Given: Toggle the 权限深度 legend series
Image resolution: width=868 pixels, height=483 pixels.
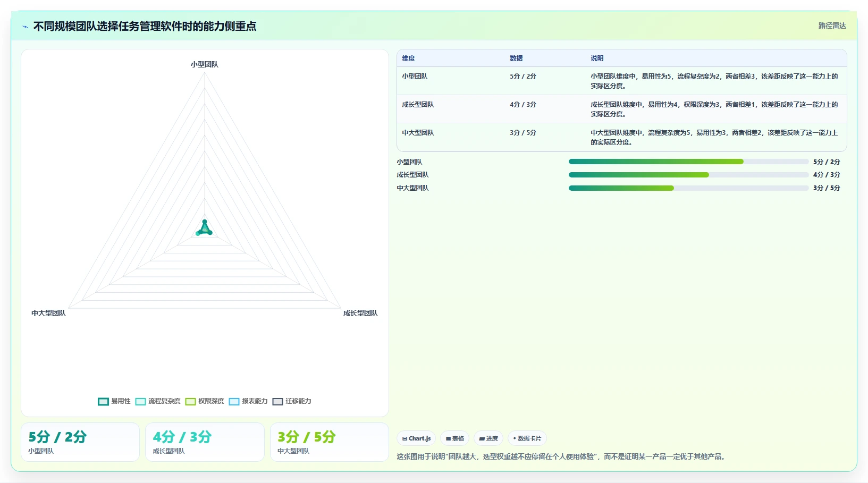Looking at the screenshot, I should [x=205, y=401].
